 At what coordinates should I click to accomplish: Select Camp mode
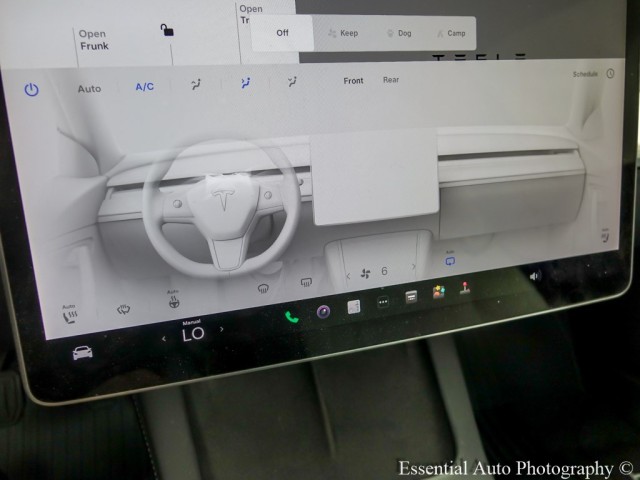(x=451, y=33)
